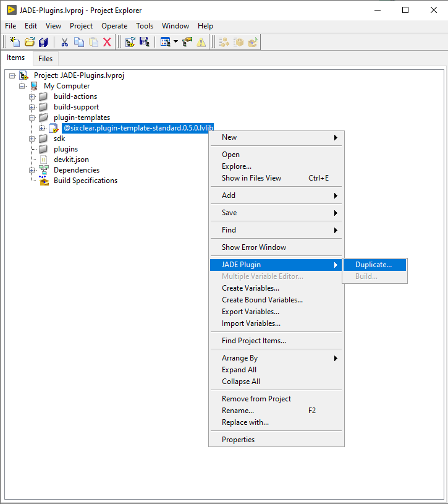Switch to the Files tab
Viewport: 448px width, 504px height.
coord(45,59)
